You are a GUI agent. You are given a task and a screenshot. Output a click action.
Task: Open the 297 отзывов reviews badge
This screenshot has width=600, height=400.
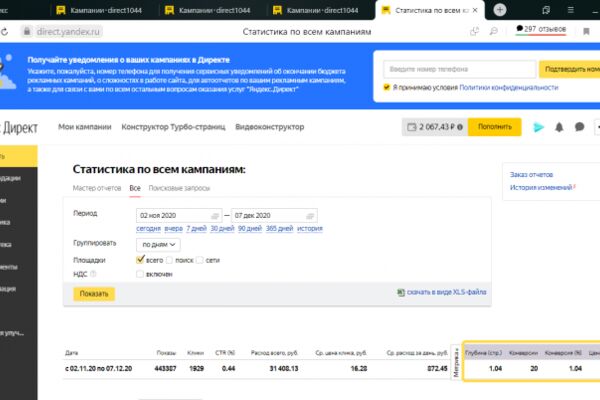541,29
